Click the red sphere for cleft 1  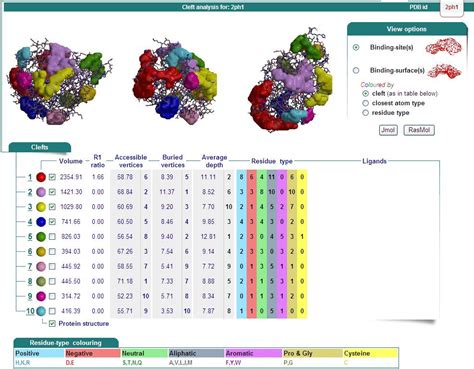tap(41, 177)
